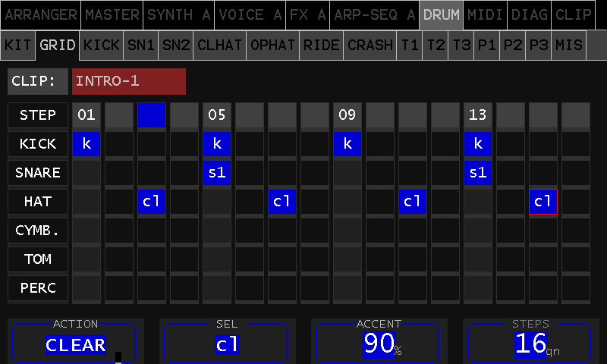Select the T3 tom sub-tab
Image resolution: width=607 pixels, height=364 pixels.
point(461,45)
